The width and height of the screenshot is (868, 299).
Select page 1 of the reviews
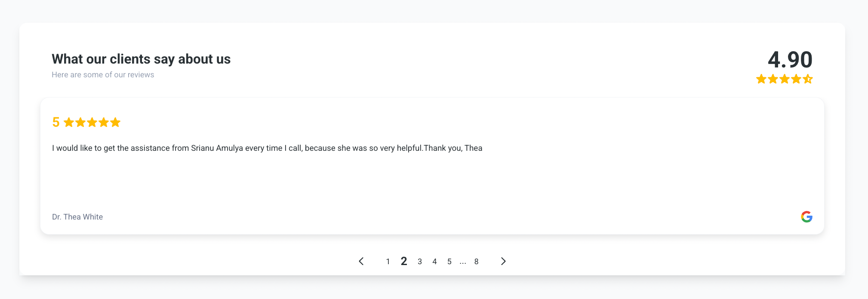pos(388,262)
